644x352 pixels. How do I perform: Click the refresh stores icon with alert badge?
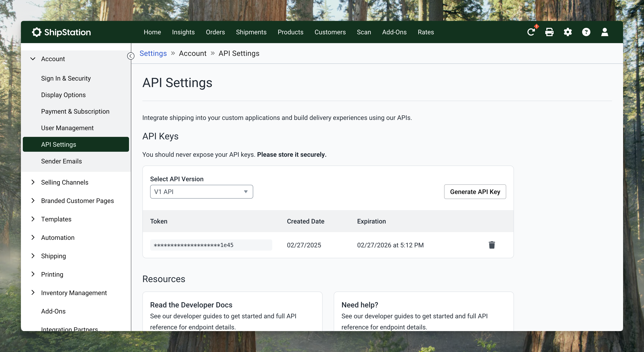(x=531, y=32)
